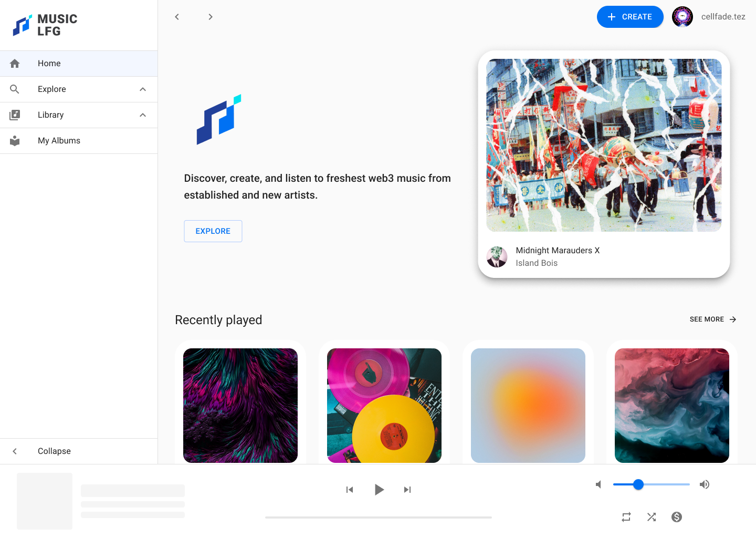Toggle repeat mode
The image size is (756, 538).
pyautogui.click(x=626, y=517)
